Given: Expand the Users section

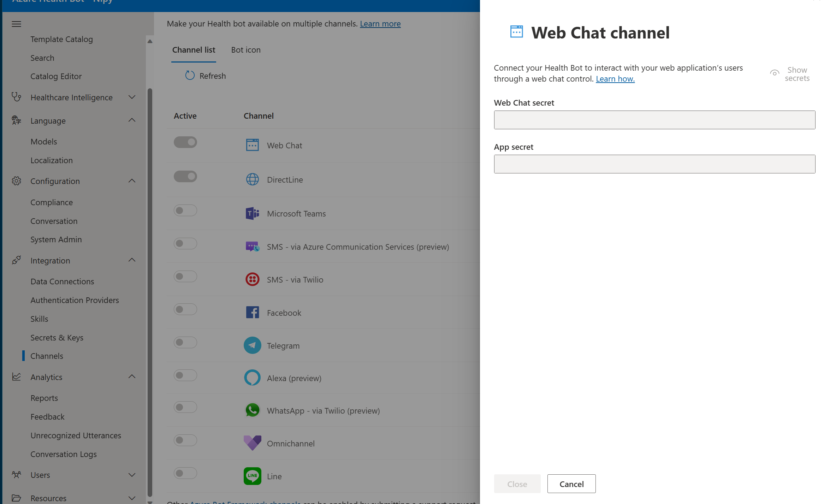Looking at the screenshot, I should [132, 475].
